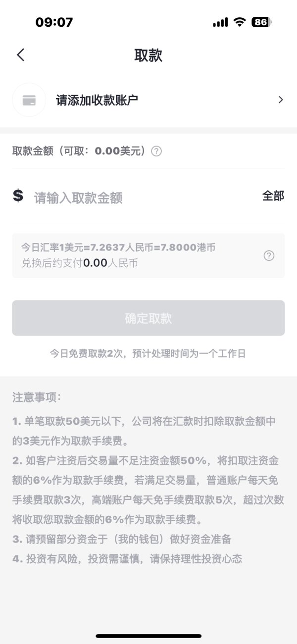
Task: Click the 取款 page title
Action: [148, 55]
